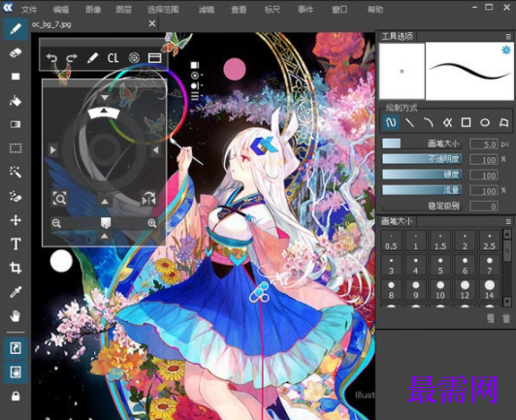This screenshot has height=420, width=516.
Task: Open brush settings gear in tool options
Action: [x=506, y=50]
